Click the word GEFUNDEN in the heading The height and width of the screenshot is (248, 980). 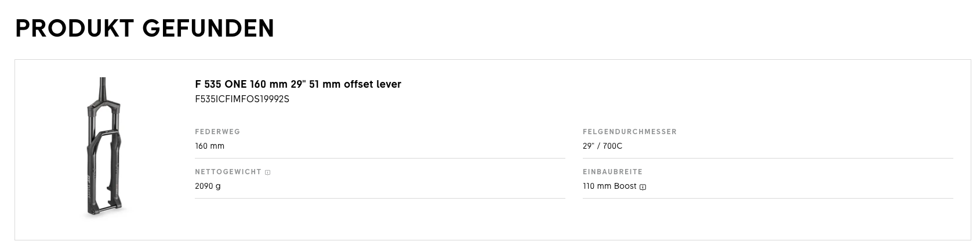coord(208,28)
